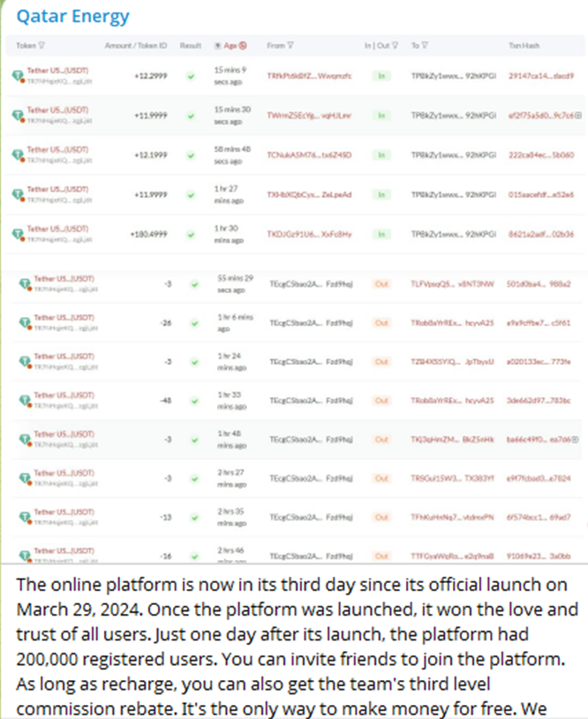Click the green result checkmark in the -13 row
Viewport: 588px width, 719px height.
click(x=191, y=517)
